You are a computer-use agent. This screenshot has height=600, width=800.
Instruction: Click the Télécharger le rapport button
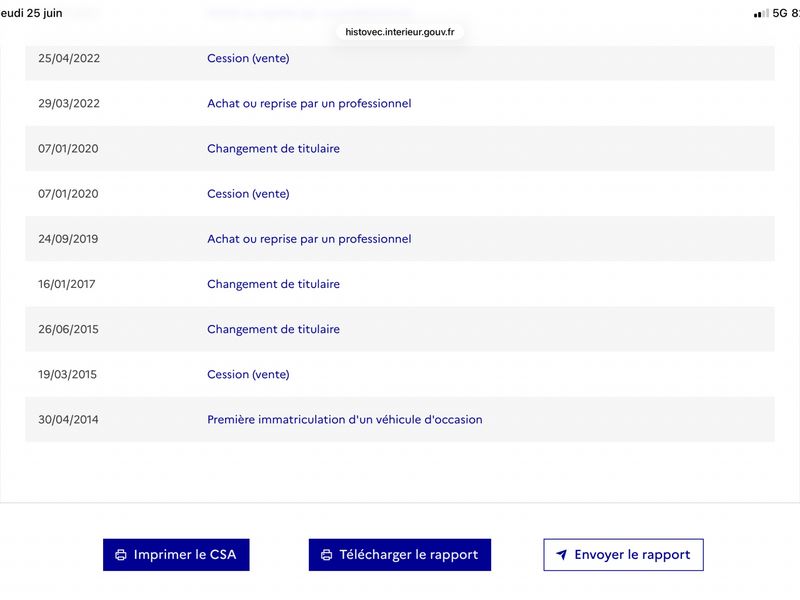click(x=399, y=555)
